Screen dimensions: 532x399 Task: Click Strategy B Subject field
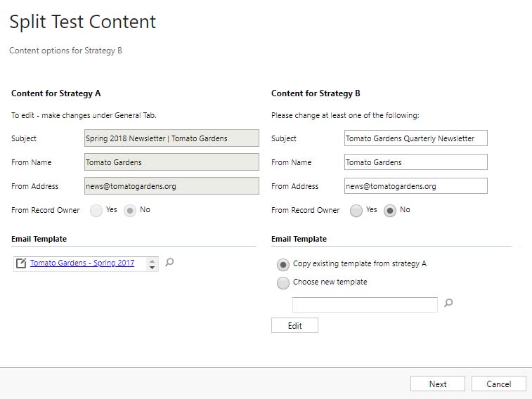(x=415, y=138)
